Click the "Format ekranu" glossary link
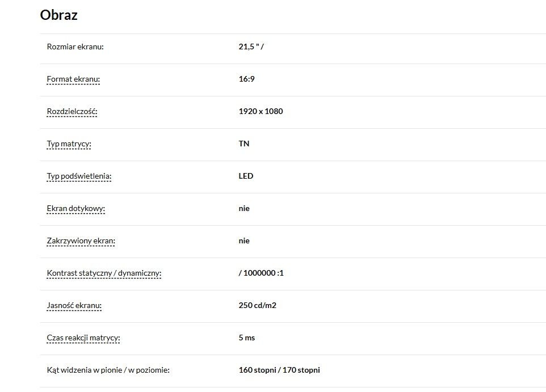Screen dimensions: 546x392 (73, 79)
